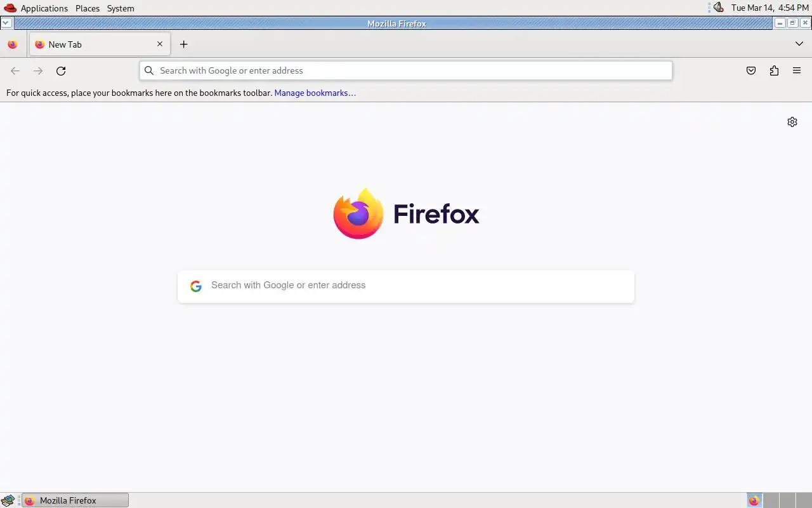Open Manage bookmarks link
The height and width of the screenshot is (508, 812).
[x=315, y=93]
